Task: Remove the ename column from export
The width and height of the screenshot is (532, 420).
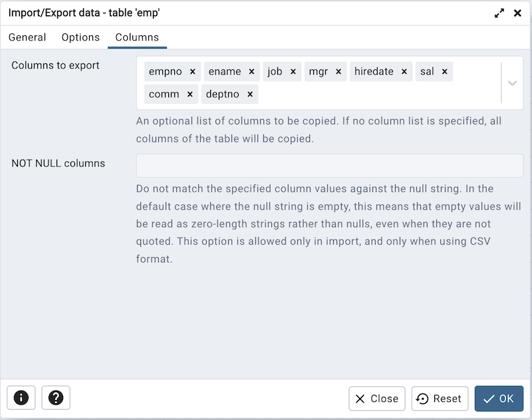Action: click(x=251, y=71)
